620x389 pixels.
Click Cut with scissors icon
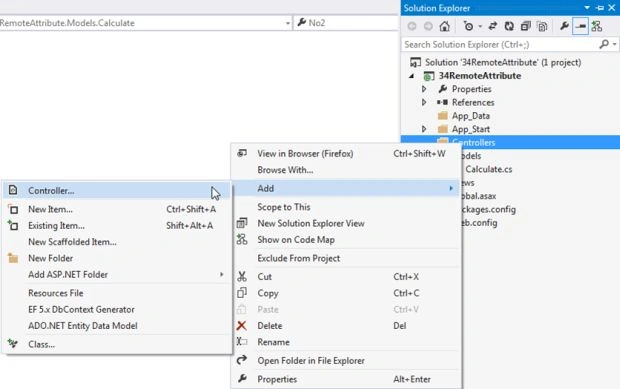click(x=346, y=277)
